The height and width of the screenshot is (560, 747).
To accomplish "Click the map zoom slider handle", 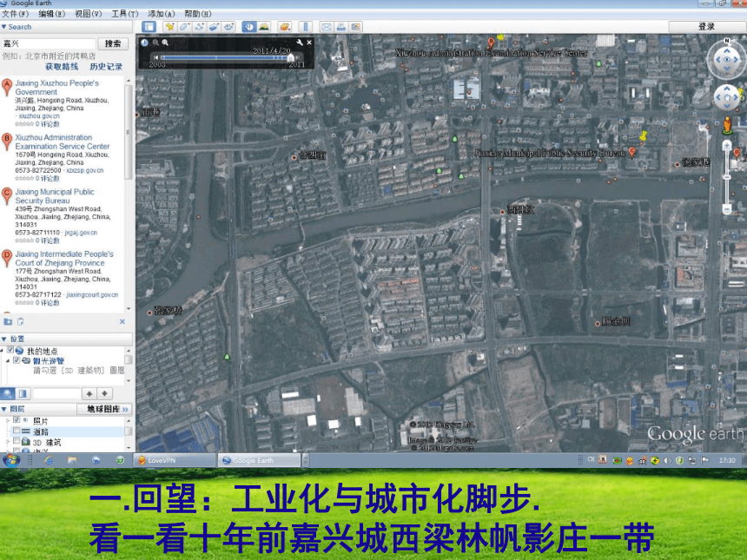I will coord(726,177).
